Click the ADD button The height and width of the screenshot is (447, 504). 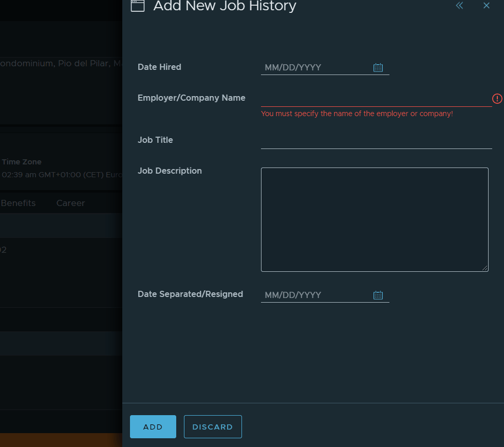[x=153, y=427]
